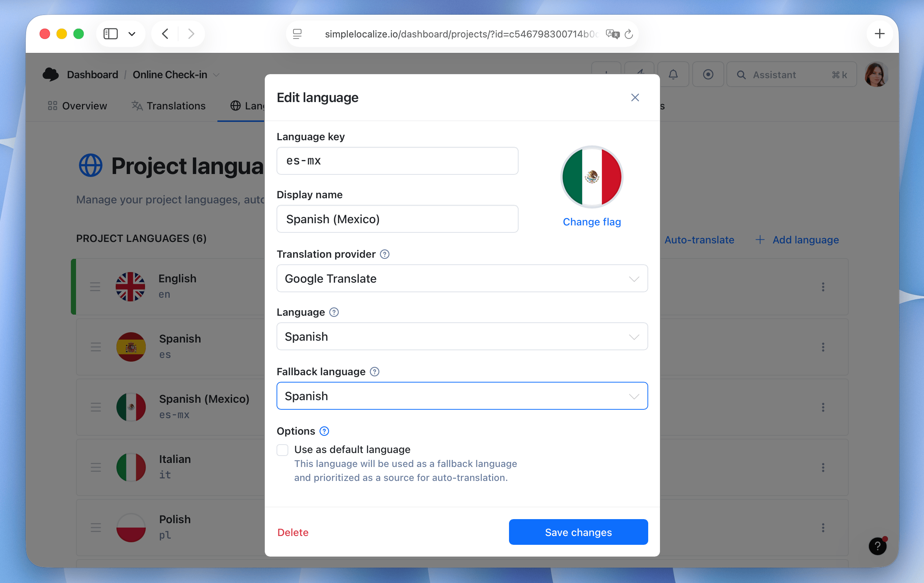Switch to the Translations tab
Viewport: 924px width, 583px height.
pos(169,105)
